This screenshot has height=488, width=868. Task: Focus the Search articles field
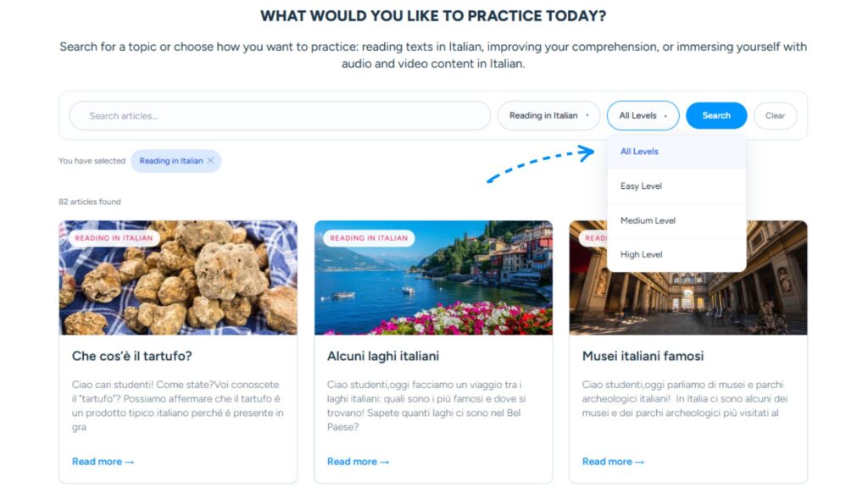coord(280,115)
